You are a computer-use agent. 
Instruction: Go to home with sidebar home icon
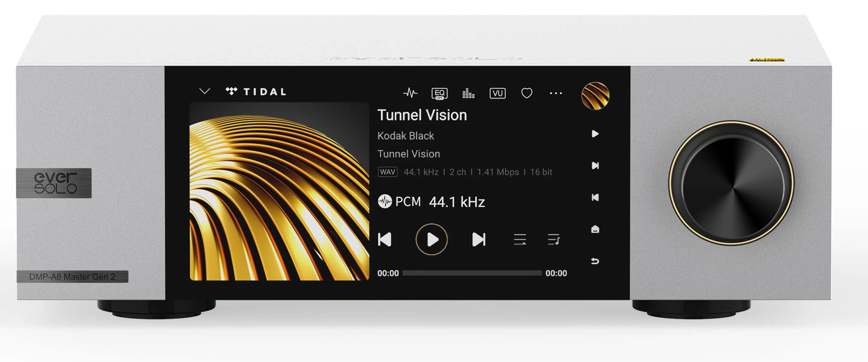(x=595, y=229)
